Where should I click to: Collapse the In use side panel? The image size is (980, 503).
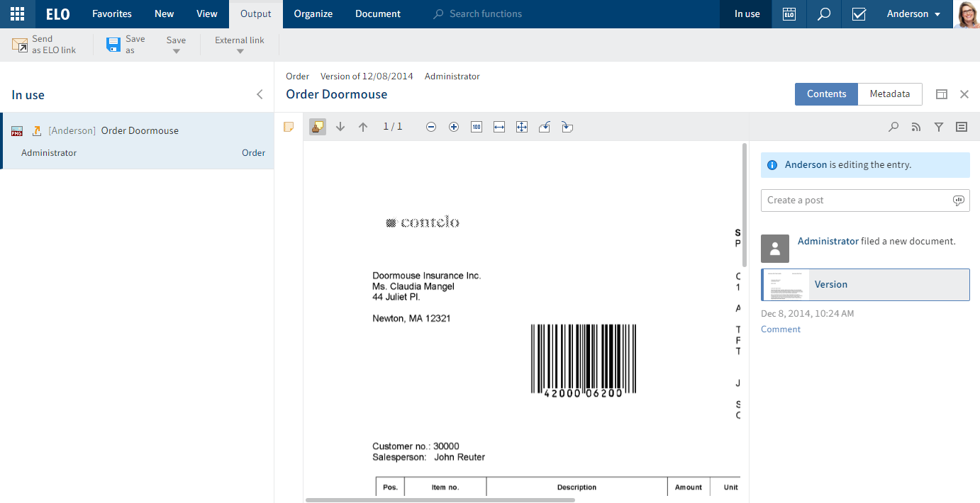point(260,94)
